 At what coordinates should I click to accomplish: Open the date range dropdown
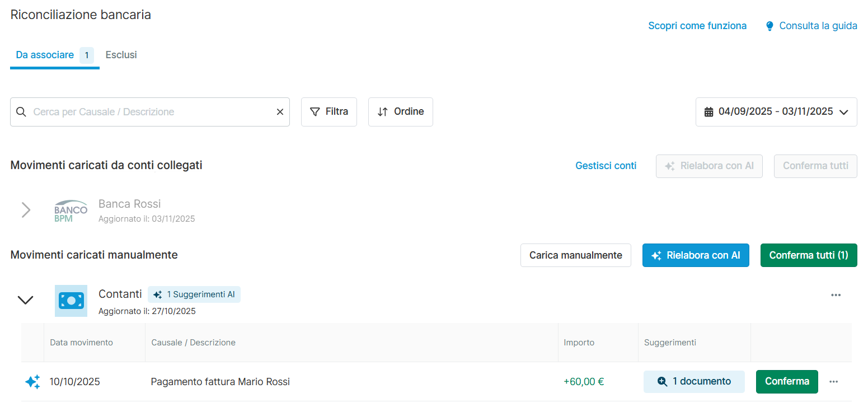point(776,112)
